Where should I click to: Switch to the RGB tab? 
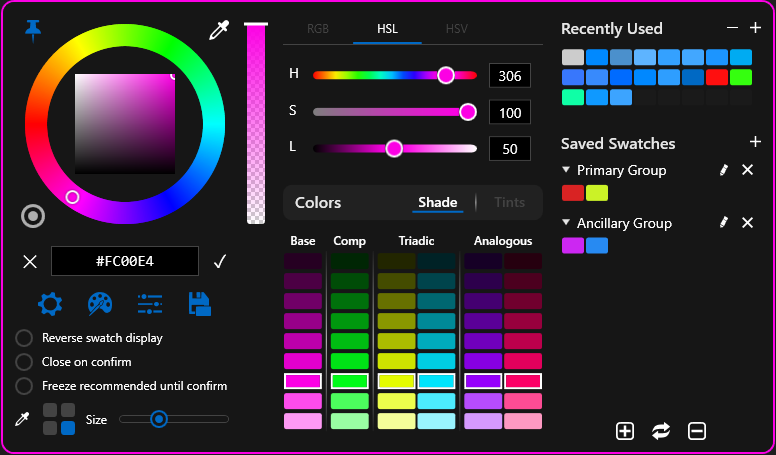(x=318, y=29)
